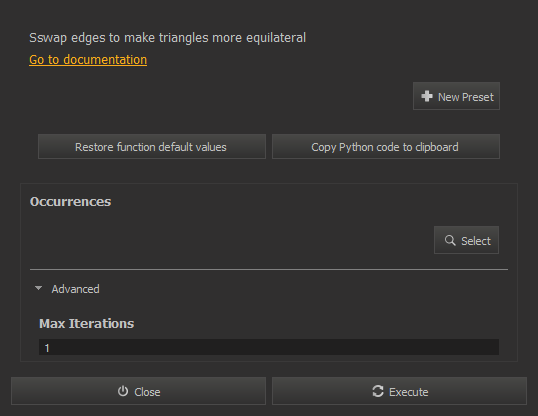Click the circular arrows icon on Execute
This screenshot has height=416, width=538.
(x=378, y=391)
